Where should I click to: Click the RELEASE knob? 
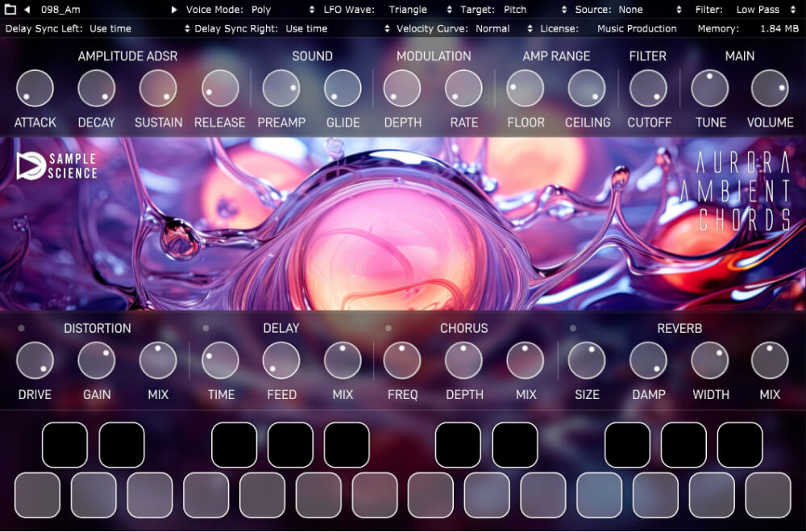point(220,89)
